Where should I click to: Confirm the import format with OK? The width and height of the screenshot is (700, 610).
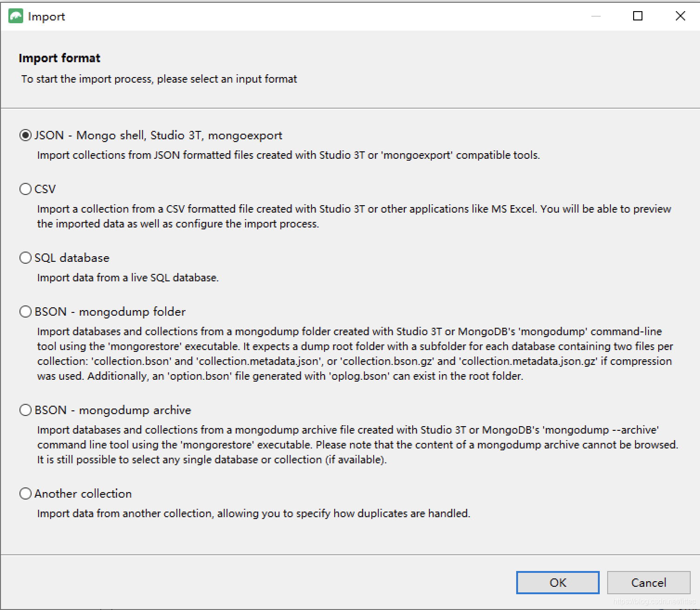pyautogui.click(x=557, y=583)
